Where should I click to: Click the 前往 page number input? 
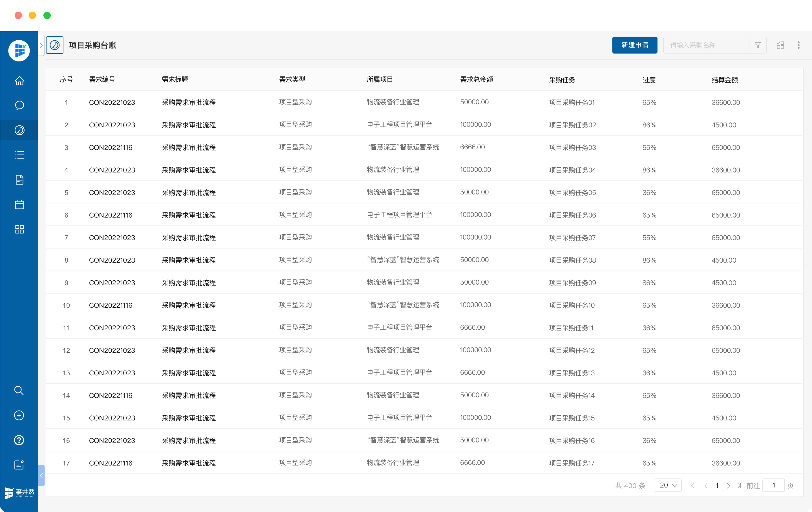tap(773, 486)
